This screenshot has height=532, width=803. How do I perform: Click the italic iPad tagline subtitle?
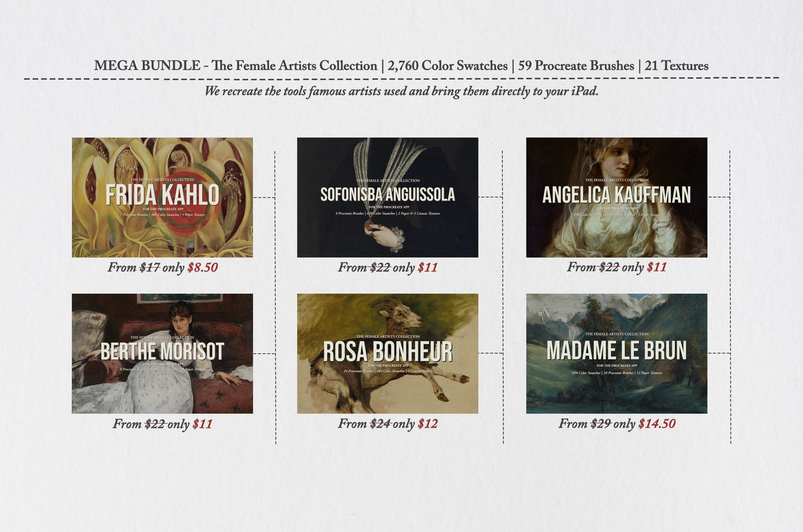pyautogui.click(x=401, y=91)
